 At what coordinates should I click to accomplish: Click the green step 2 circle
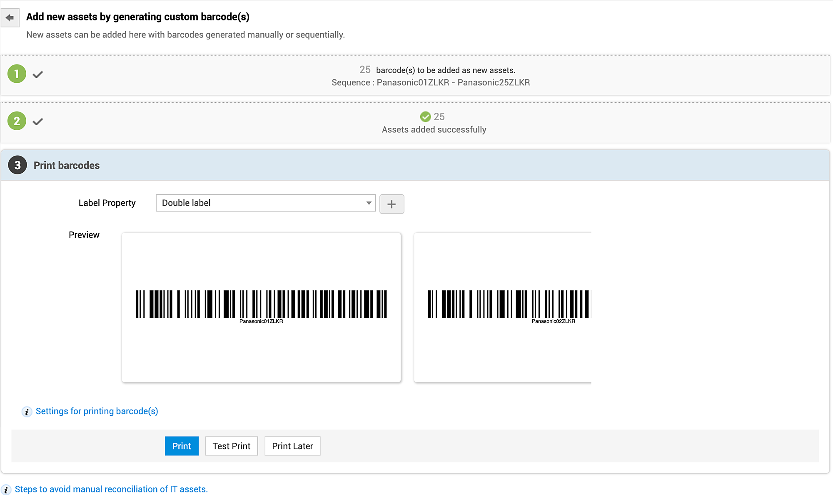tap(17, 121)
